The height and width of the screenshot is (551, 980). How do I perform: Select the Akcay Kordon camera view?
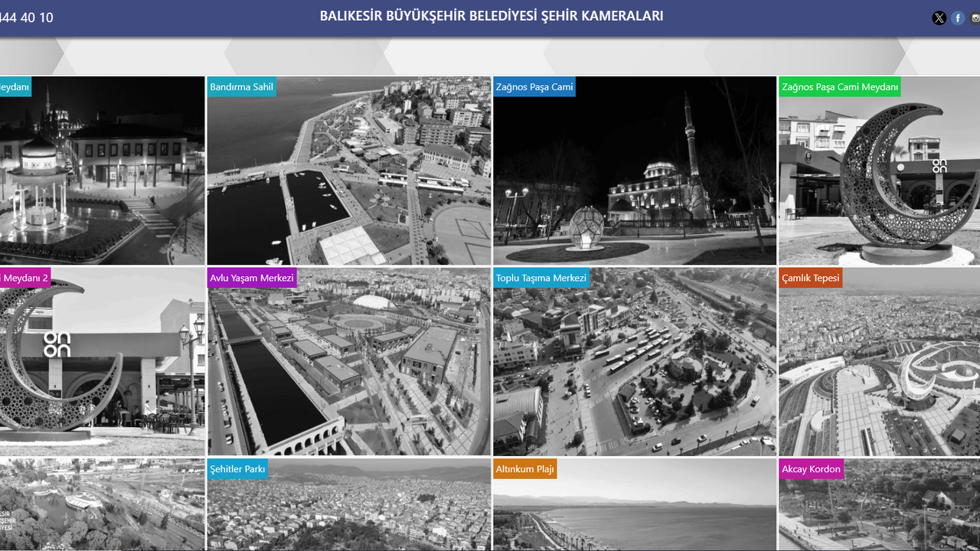coord(879,504)
